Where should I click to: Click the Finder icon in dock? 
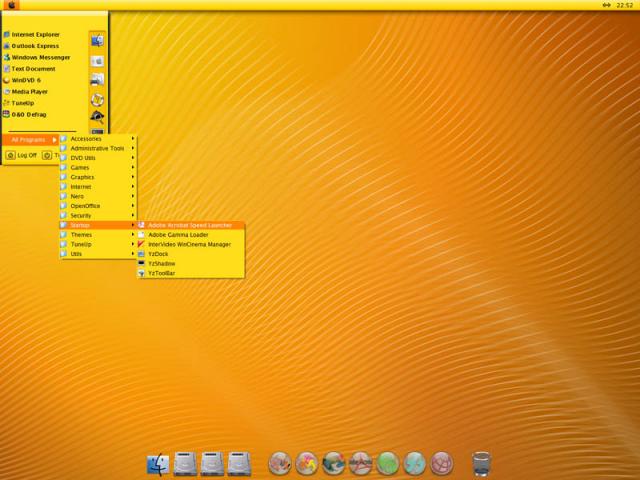pos(158,464)
